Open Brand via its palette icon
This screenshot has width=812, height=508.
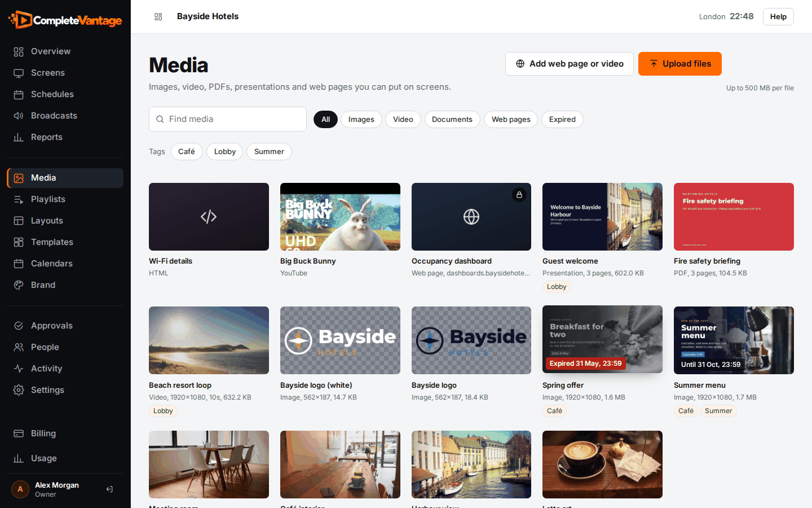[x=19, y=285]
